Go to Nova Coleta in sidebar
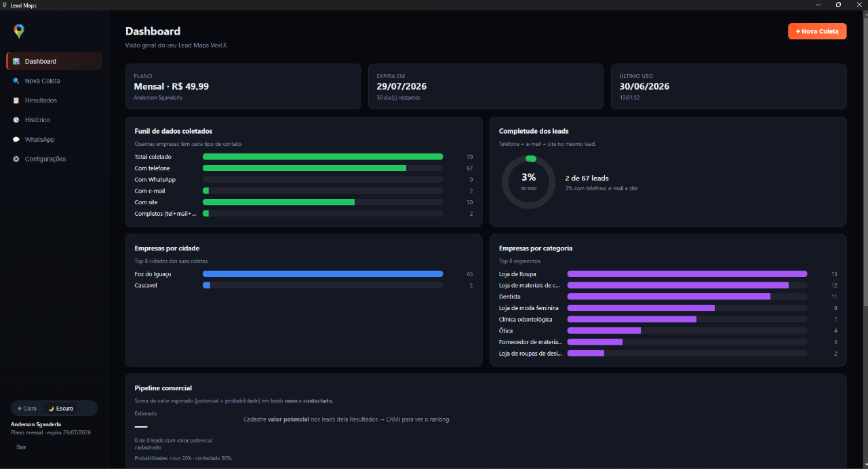Image resolution: width=868 pixels, height=469 pixels. (x=54, y=81)
